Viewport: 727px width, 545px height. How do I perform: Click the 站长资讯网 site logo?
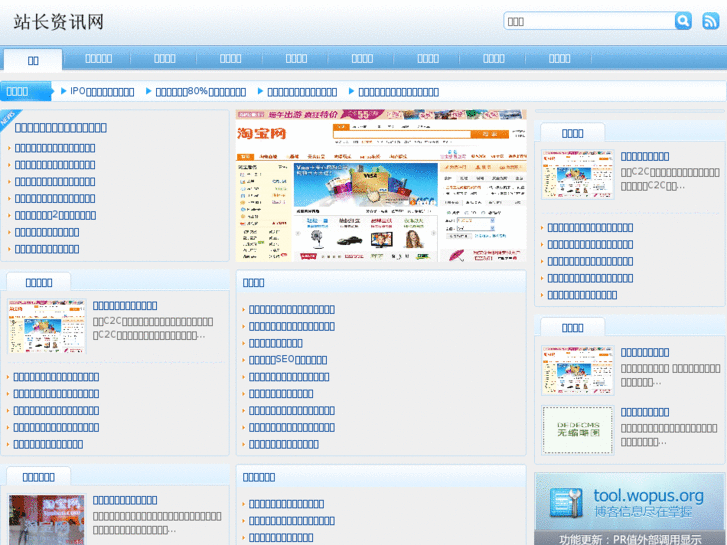tap(58, 22)
